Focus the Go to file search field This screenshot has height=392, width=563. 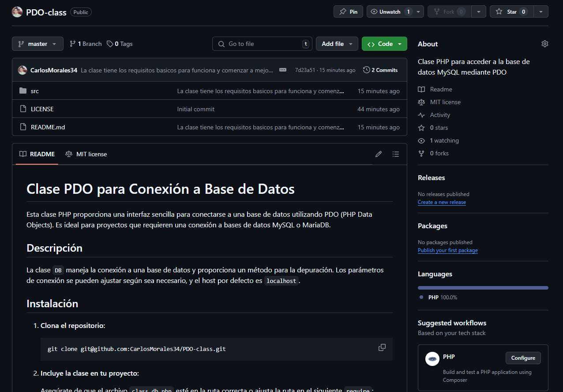click(x=263, y=44)
